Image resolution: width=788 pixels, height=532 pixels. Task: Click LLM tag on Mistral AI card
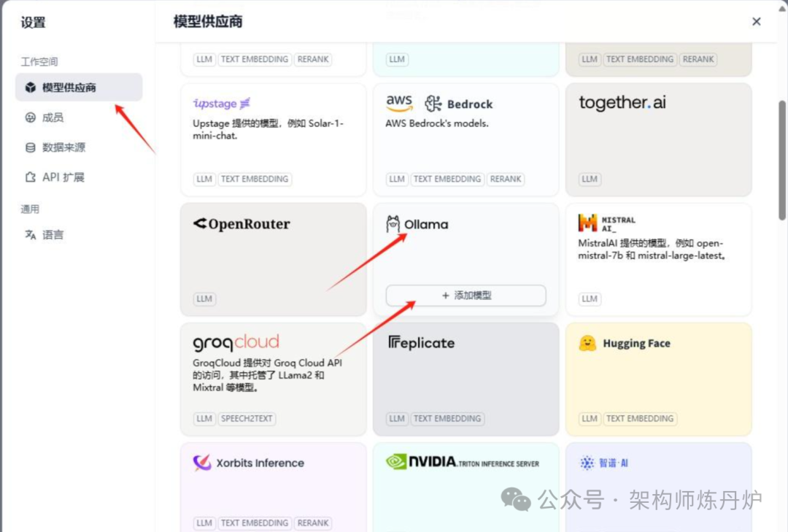(590, 298)
